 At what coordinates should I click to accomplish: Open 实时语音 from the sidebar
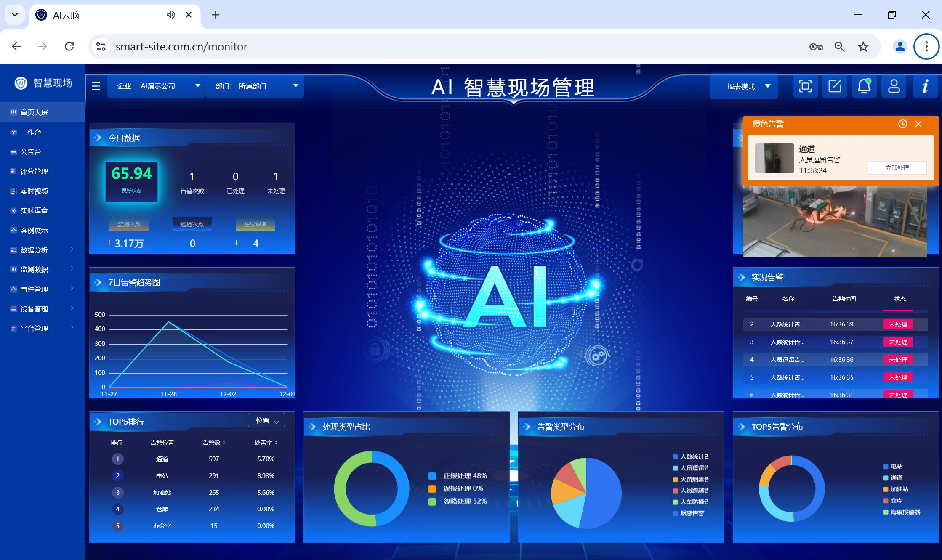pos(42,210)
